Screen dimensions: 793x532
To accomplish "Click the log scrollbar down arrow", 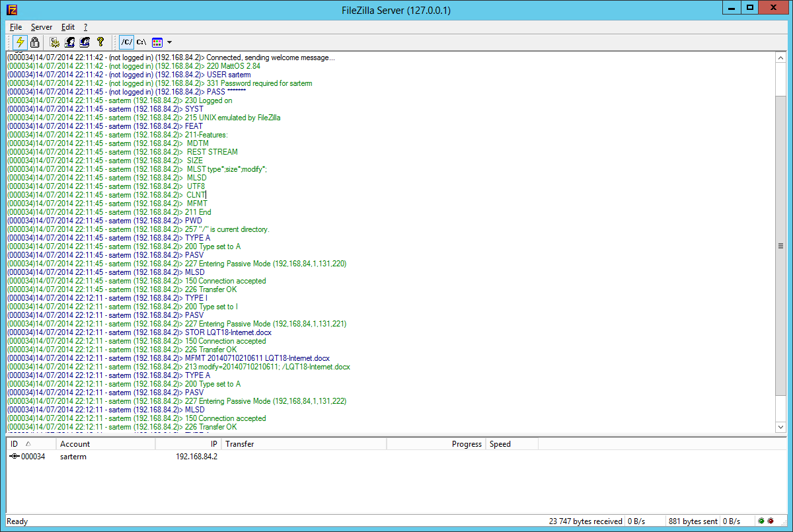I will 780,428.
